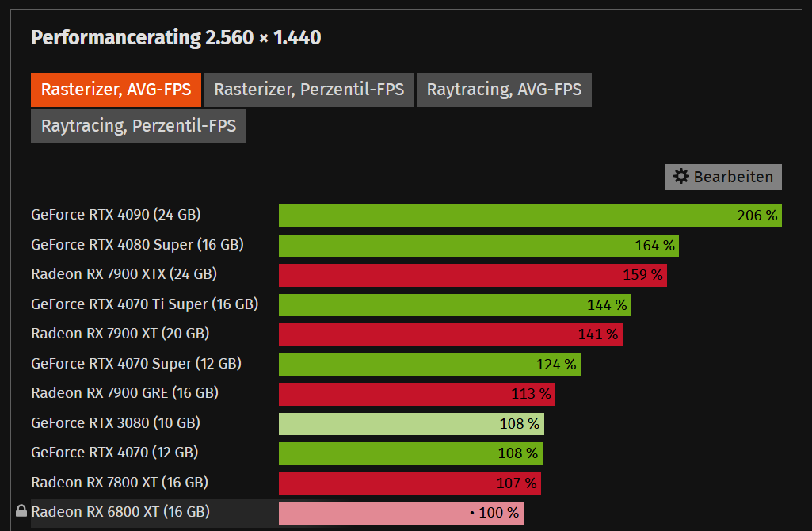Select the GeForce RTX 4070 (12 GB) label

(114, 453)
